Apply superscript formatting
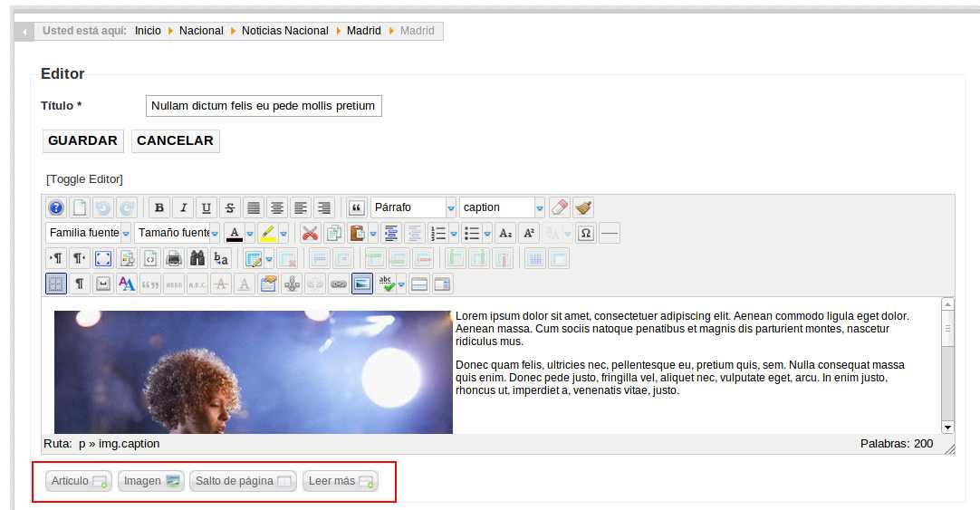The width and height of the screenshot is (980, 510). (529, 233)
